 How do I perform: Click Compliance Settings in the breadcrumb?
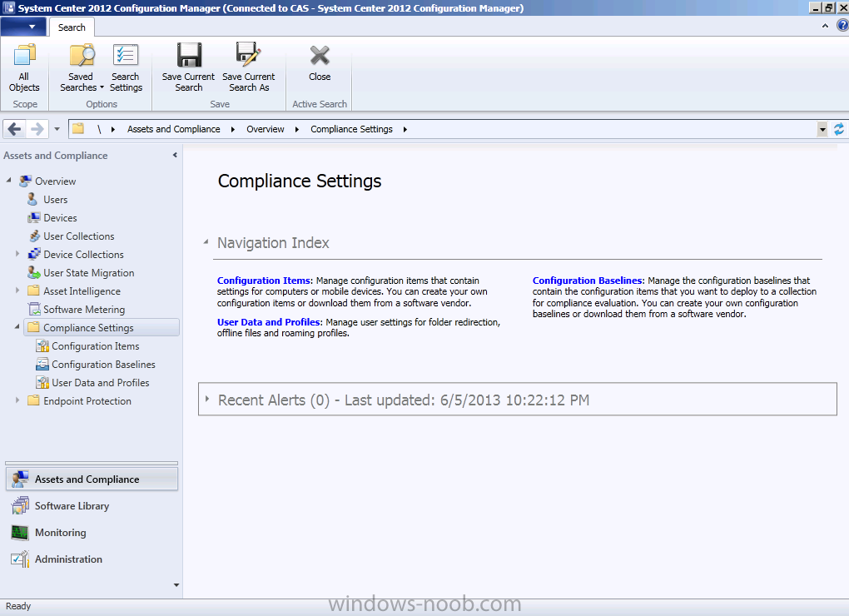click(x=351, y=129)
